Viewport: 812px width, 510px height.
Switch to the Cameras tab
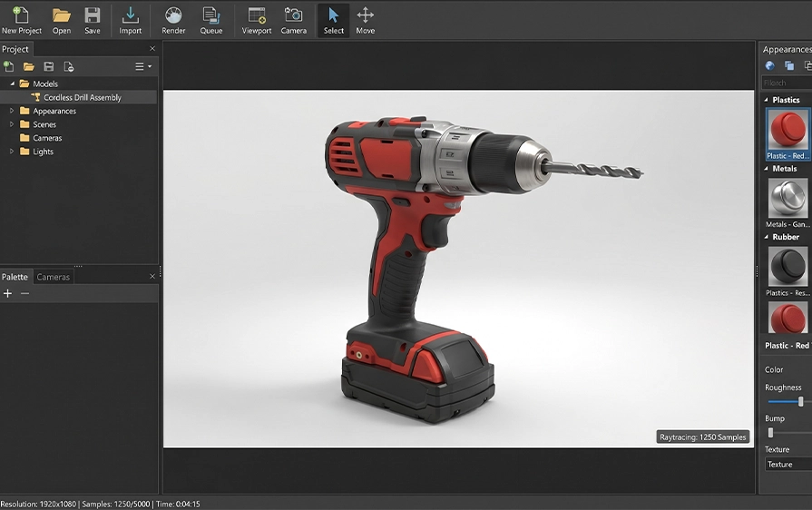click(x=54, y=277)
